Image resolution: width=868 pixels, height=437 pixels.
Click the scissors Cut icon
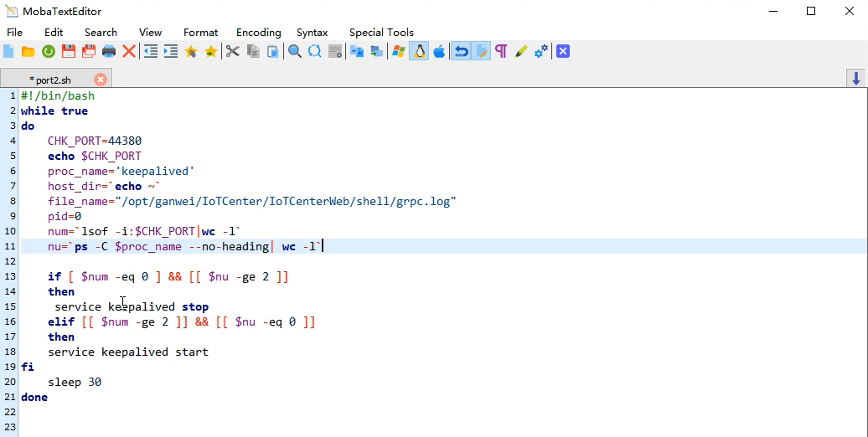click(232, 52)
